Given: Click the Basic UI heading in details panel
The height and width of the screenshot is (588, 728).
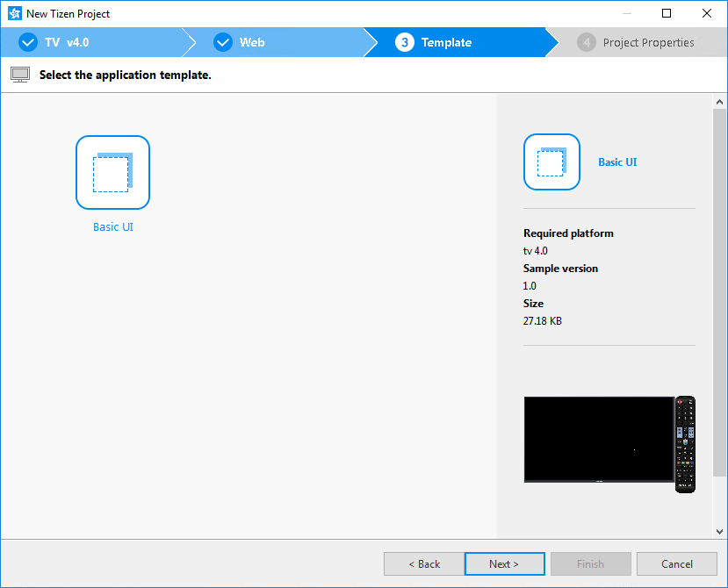Looking at the screenshot, I should [x=617, y=161].
